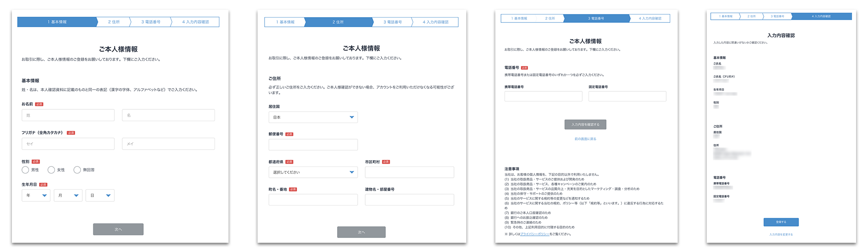Image resolution: width=868 pixels, height=252 pixels.
Task: Select step 4 入力内容確認 on phone number form
Action: pyautogui.click(x=650, y=18)
